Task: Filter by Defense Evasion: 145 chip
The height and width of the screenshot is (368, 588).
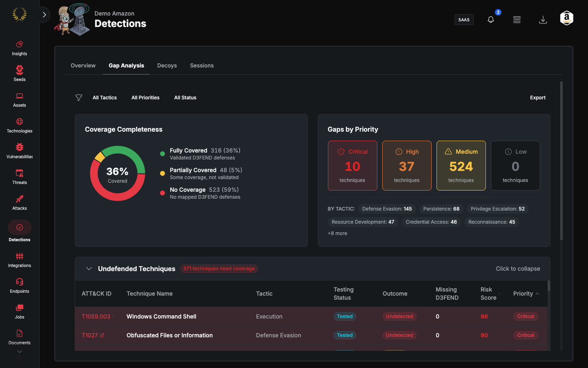Action: tap(387, 209)
